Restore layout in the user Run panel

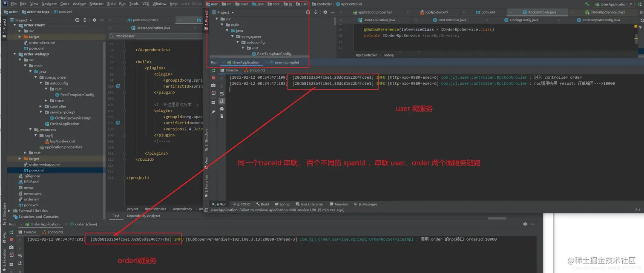click(x=213, y=102)
